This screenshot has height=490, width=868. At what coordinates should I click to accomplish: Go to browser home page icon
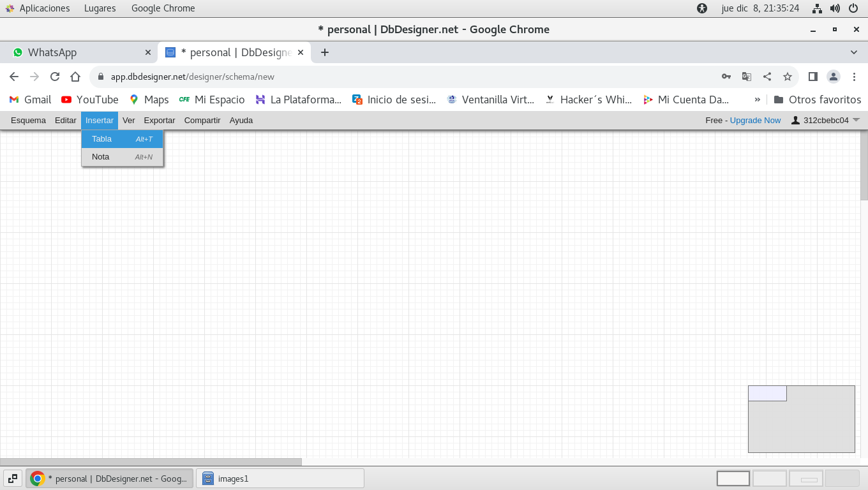[x=75, y=77]
